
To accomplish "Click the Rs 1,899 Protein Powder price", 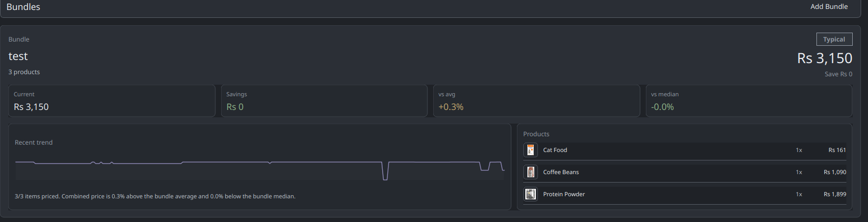I will [x=835, y=194].
